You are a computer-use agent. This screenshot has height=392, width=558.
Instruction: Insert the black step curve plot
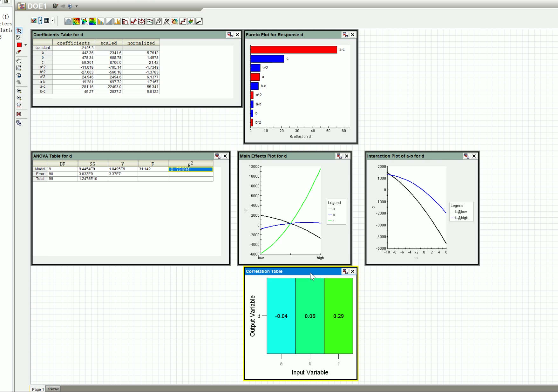[x=199, y=21]
